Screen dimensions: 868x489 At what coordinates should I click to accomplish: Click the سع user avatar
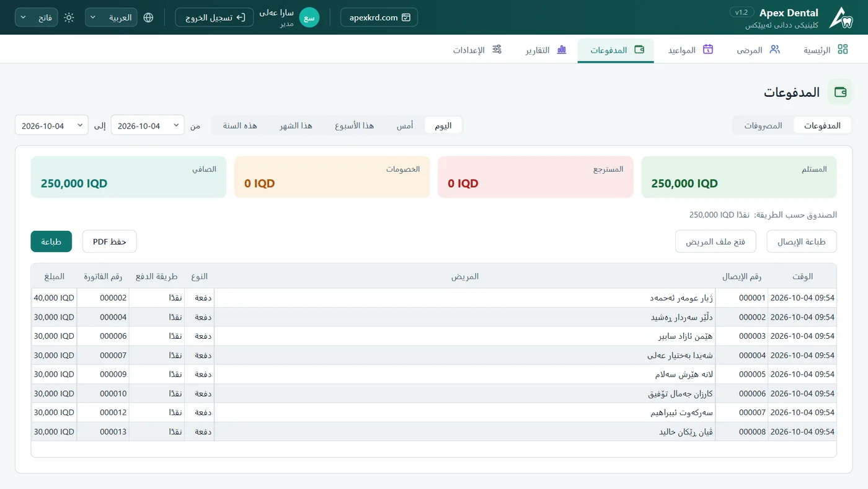[309, 17]
